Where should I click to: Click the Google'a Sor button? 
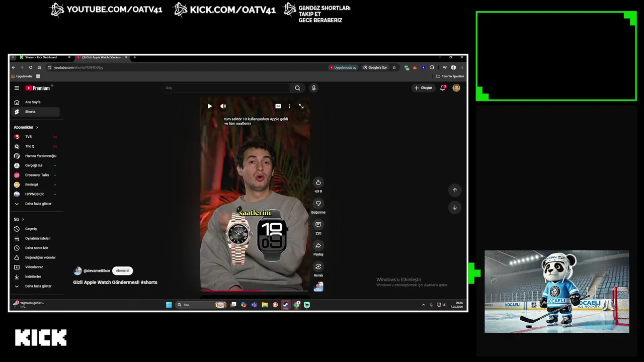[x=375, y=67]
